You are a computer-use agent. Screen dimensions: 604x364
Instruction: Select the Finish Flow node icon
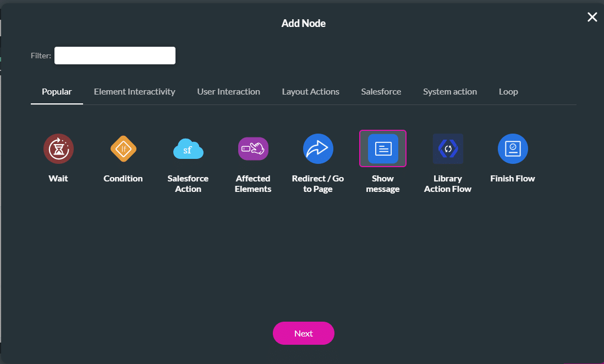tap(513, 148)
